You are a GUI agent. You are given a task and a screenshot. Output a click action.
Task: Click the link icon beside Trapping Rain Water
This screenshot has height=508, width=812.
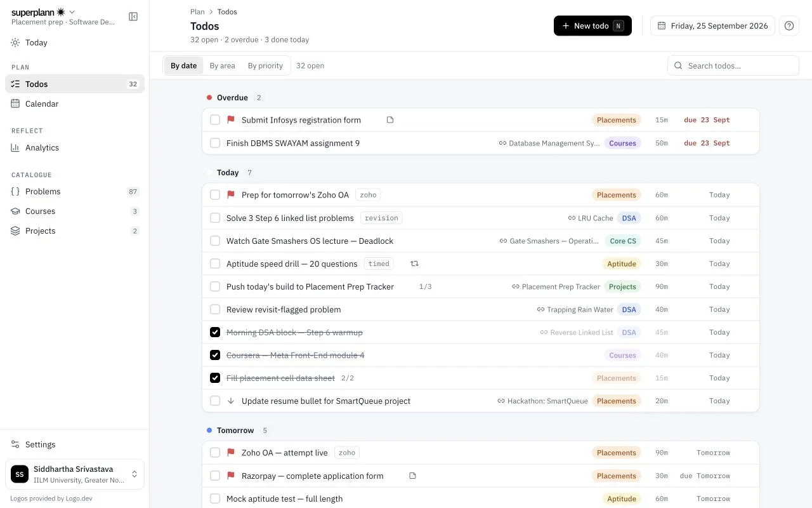click(540, 309)
